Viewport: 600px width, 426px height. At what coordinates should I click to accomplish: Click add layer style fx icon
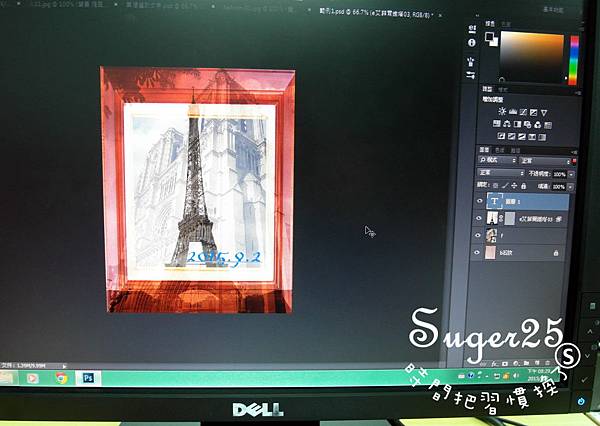click(494, 363)
